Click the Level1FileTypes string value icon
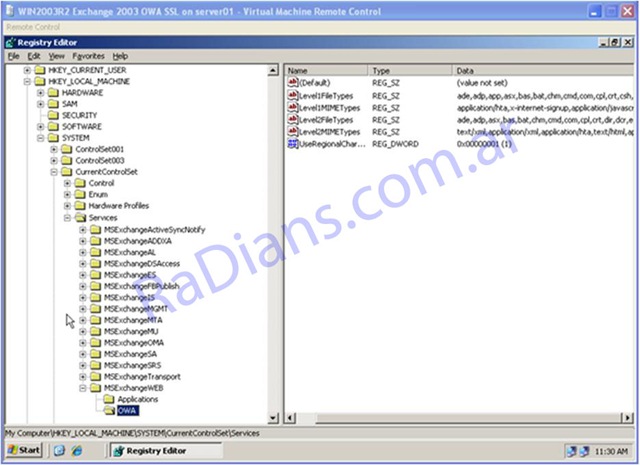Screen dimensions: 640x465 coord(292,95)
